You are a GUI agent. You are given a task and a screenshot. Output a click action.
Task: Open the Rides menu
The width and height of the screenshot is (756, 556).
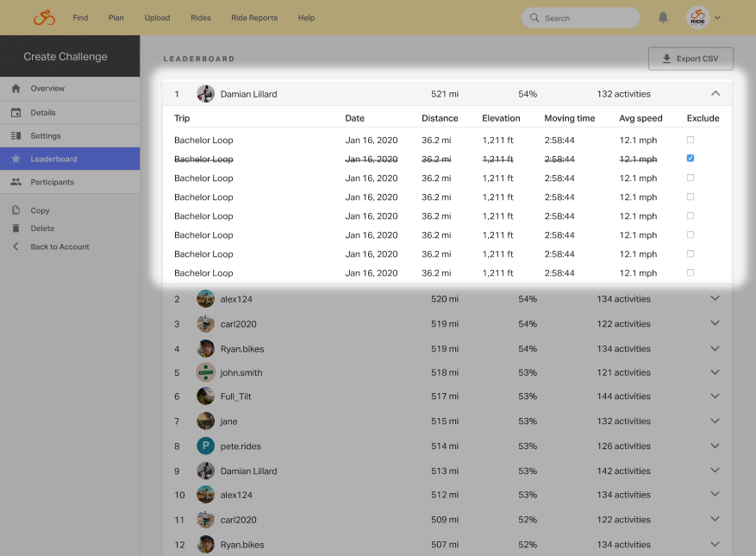(x=201, y=18)
